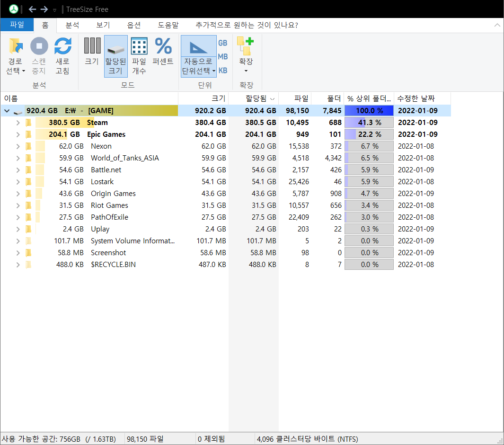Collapse the ribbon with the up chevron
The image size is (504, 445).
pyautogui.click(x=497, y=25)
